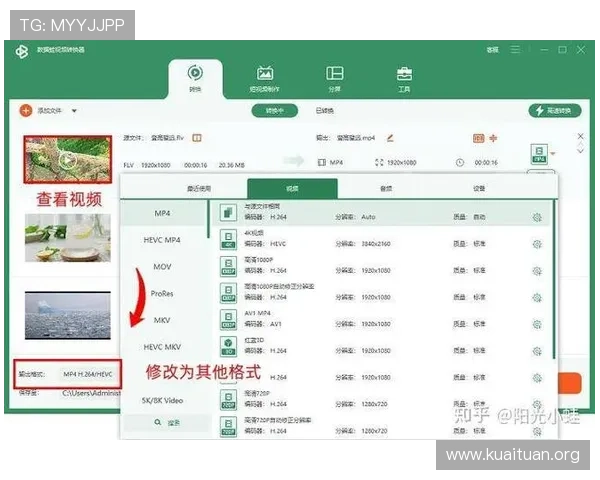The height and width of the screenshot is (480, 600).
Task: Open settings gear for 红蓝3D preset
Action: (537, 351)
